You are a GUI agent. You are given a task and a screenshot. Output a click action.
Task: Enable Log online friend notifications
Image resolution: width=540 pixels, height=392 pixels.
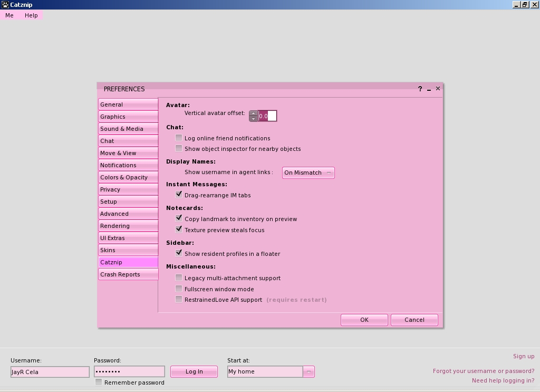(179, 138)
